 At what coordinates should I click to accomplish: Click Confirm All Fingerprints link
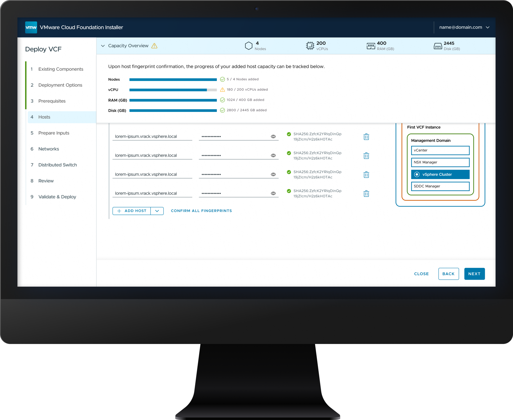tap(201, 211)
